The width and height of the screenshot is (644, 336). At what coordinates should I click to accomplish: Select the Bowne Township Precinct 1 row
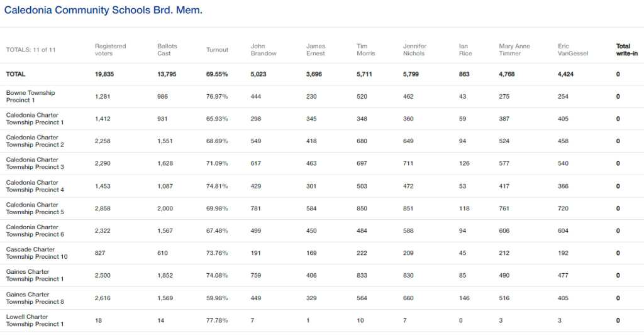[x=30, y=96]
